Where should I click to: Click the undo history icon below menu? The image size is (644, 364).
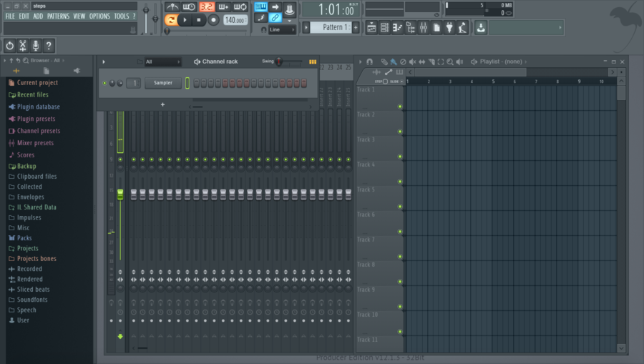coord(10,46)
